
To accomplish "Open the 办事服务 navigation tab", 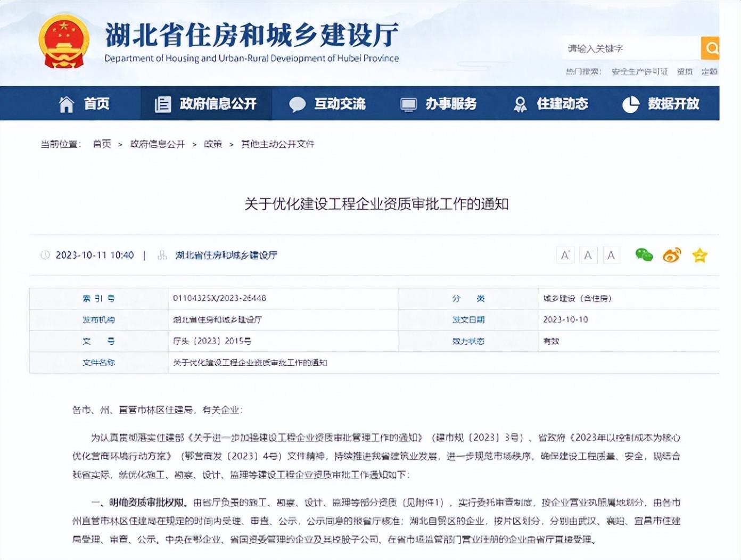I will point(439,104).
